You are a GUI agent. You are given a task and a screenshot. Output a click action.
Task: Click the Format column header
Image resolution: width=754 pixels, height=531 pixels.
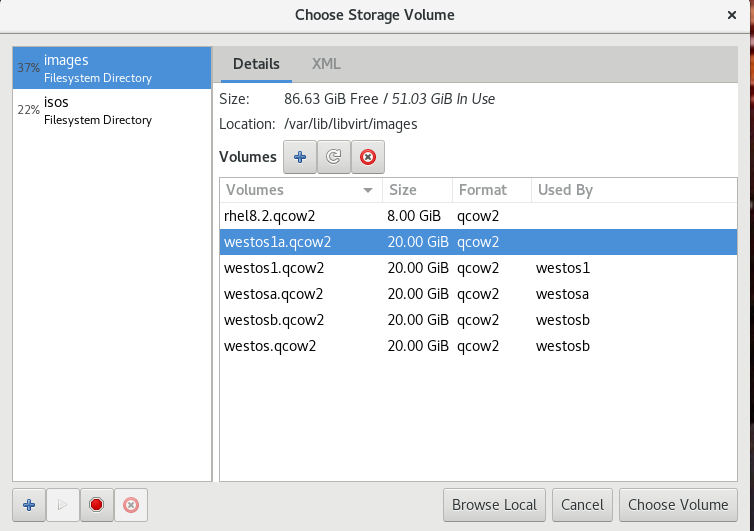click(492, 190)
